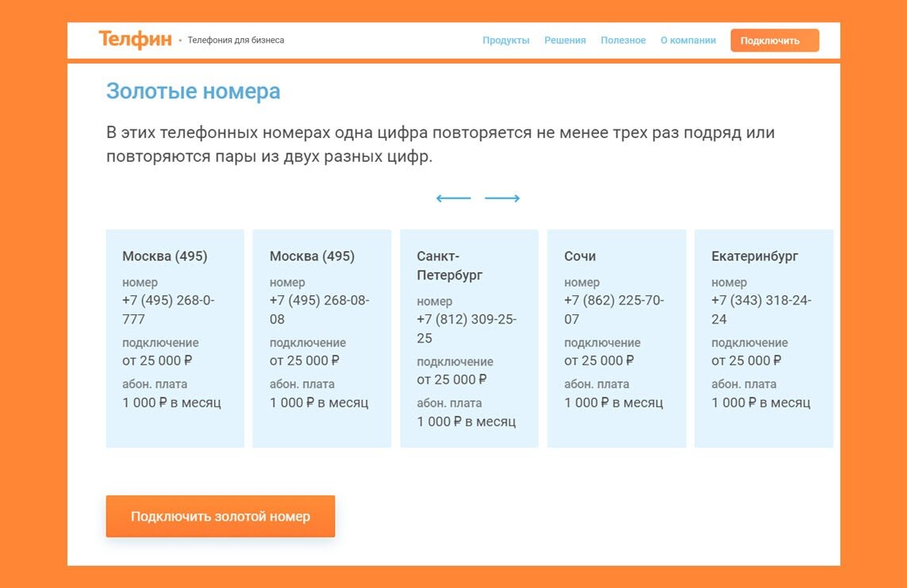Select number +7 (343) 318-24-24
The width and height of the screenshot is (907, 588).
[x=761, y=309]
